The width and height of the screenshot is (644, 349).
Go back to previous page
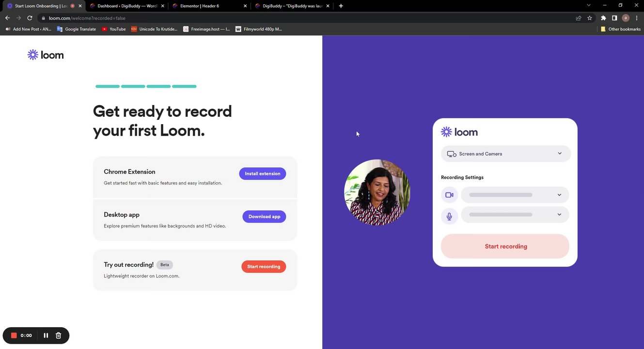click(7, 18)
